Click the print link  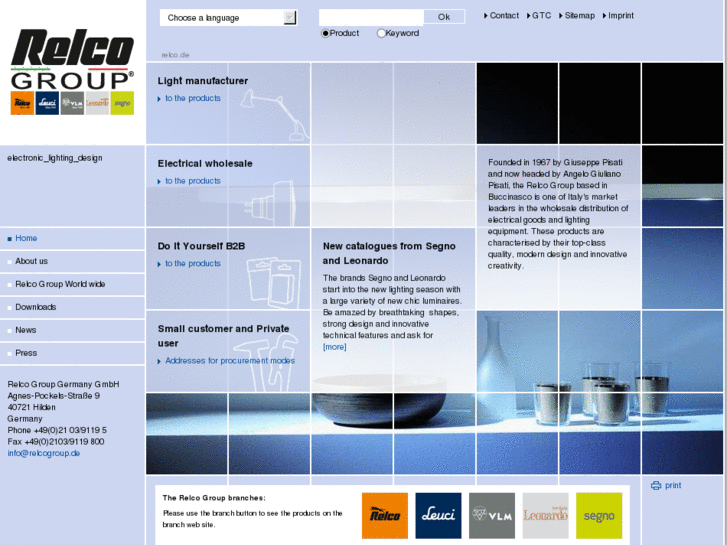673,486
